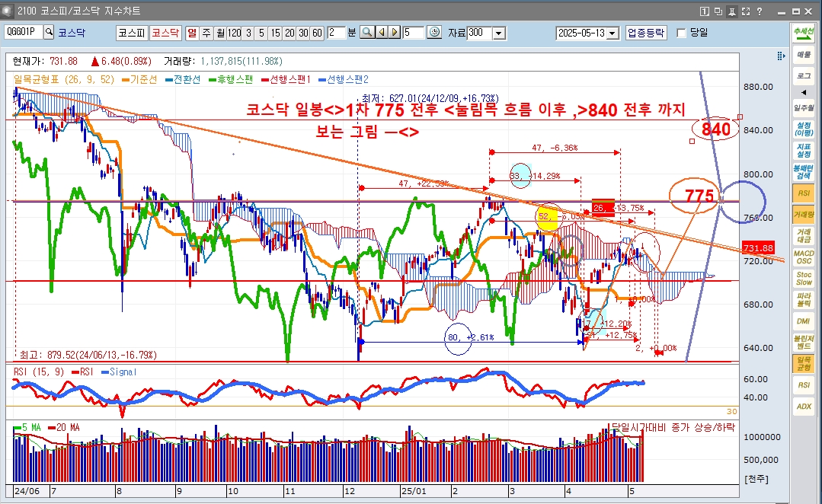Screen dimensions: 822x504
Task: Click the numbered '1' icon in title bar
Action: (705, 11)
